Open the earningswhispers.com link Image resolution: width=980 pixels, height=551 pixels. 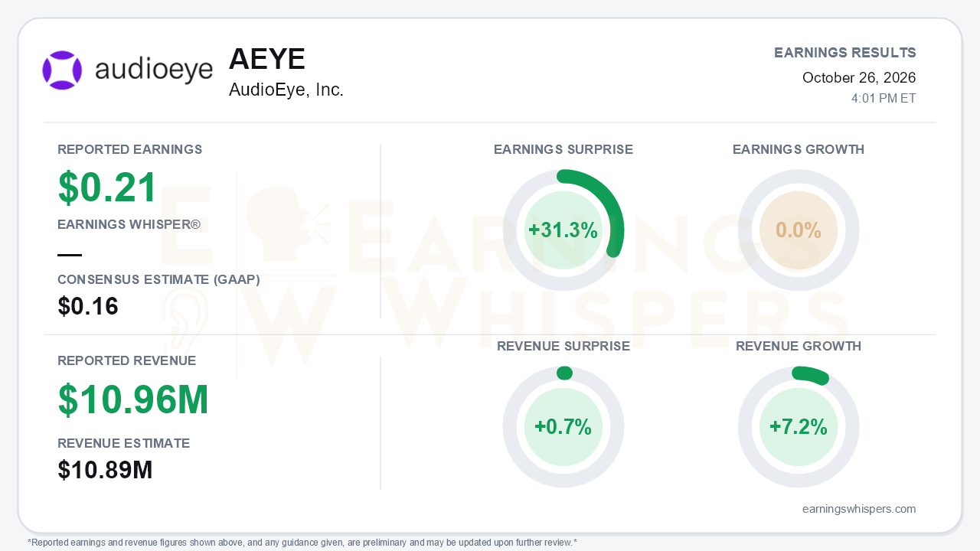859,509
